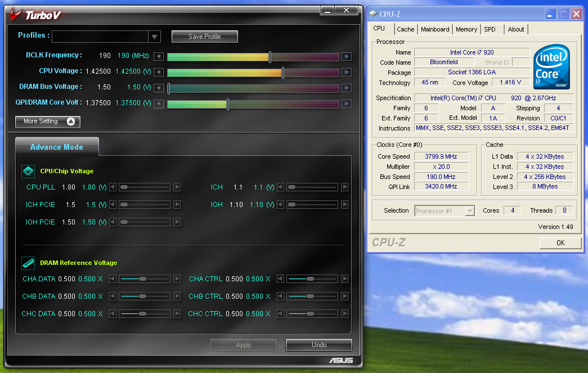Click the Undo button in TurboV
This screenshot has height=373, width=588.
coord(319,345)
